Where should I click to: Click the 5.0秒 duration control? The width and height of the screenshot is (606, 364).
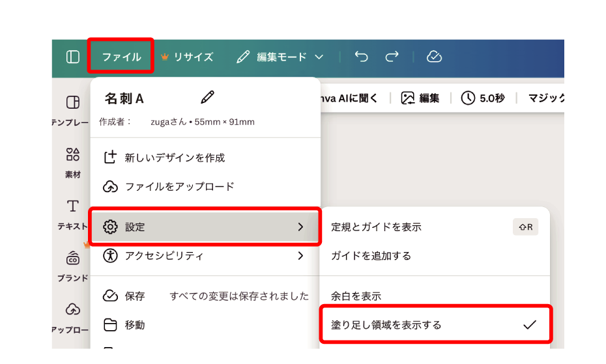[x=483, y=98]
